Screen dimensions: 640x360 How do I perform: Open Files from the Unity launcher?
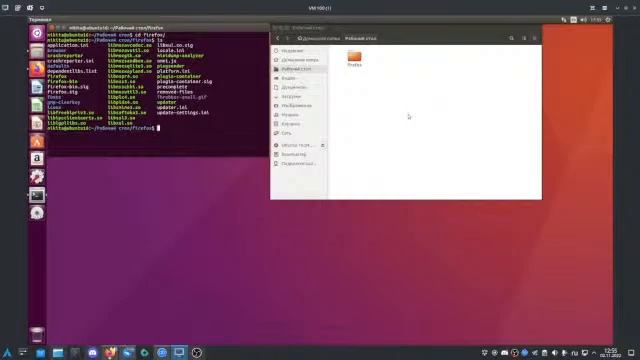click(x=37, y=51)
